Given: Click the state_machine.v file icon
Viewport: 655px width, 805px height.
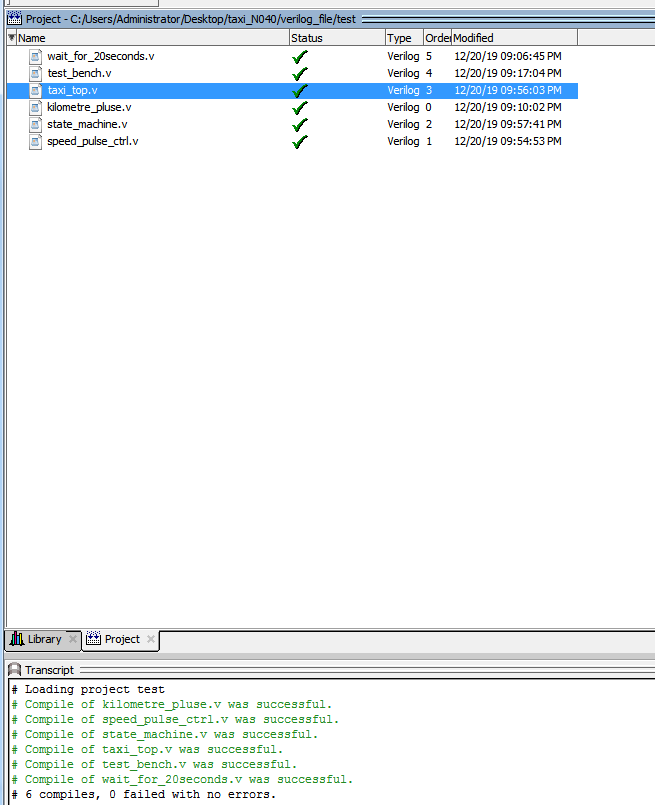Looking at the screenshot, I should tap(35, 124).
